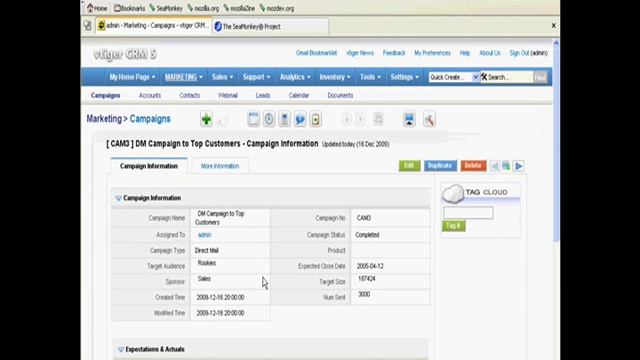Expand the Analytics menu
The height and width of the screenshot is (360, 640).
[x=295, y=77]
